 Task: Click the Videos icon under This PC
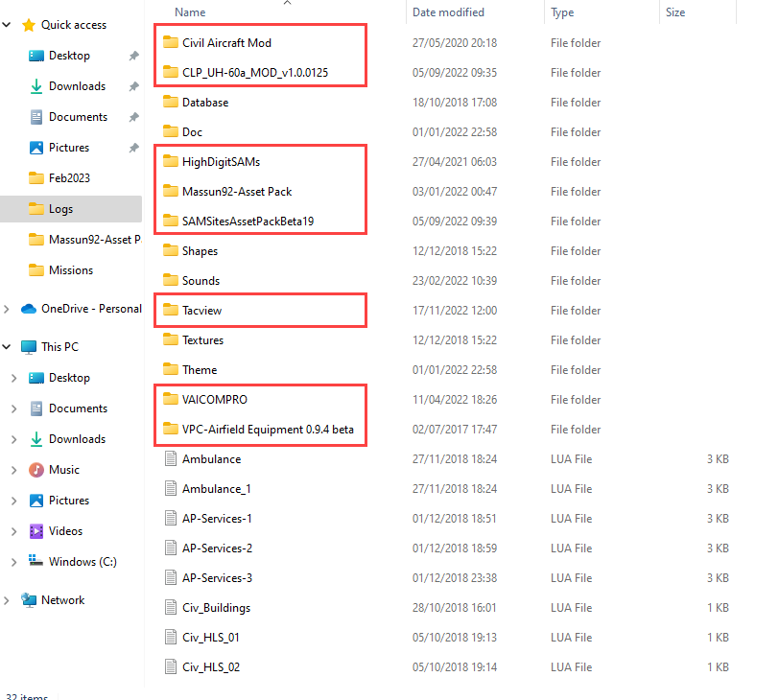pos(36,531)
